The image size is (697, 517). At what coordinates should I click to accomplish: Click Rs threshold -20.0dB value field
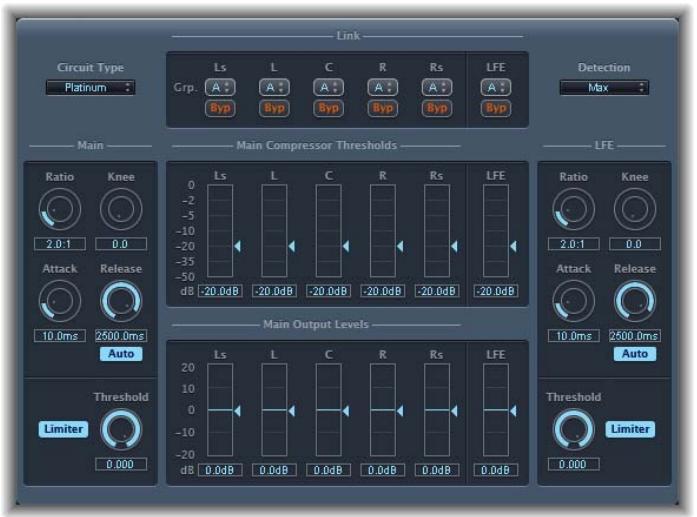pos(437,291)
